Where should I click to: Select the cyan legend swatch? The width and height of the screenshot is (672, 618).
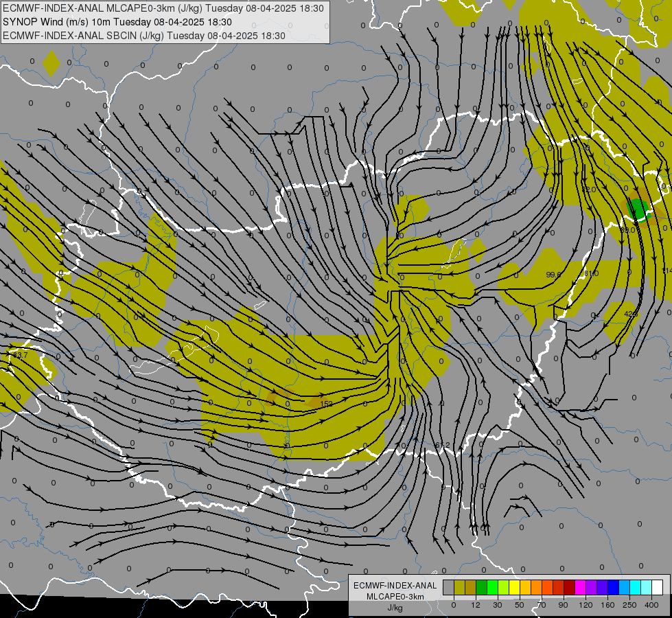[x=636, y=587]
